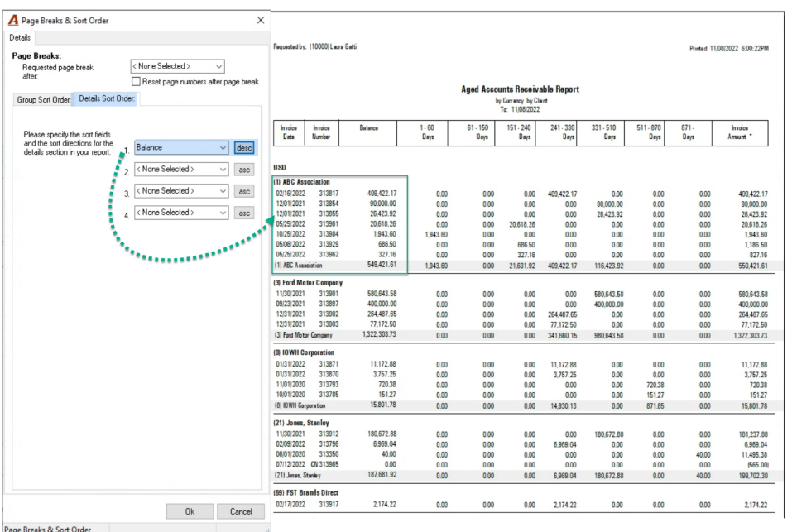Viewport: 792px width, 532px height.
Task: Toggle sort direction button for sort field 4
Action: point(244,213)
